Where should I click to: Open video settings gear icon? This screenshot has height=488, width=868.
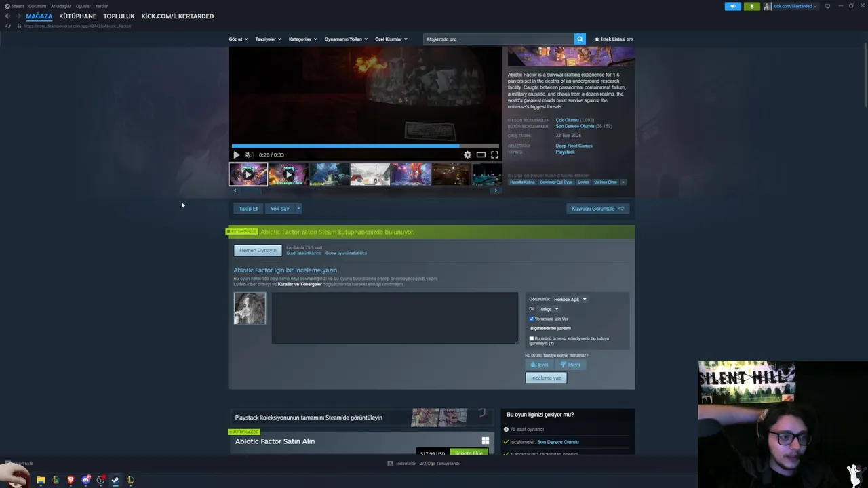467,155
